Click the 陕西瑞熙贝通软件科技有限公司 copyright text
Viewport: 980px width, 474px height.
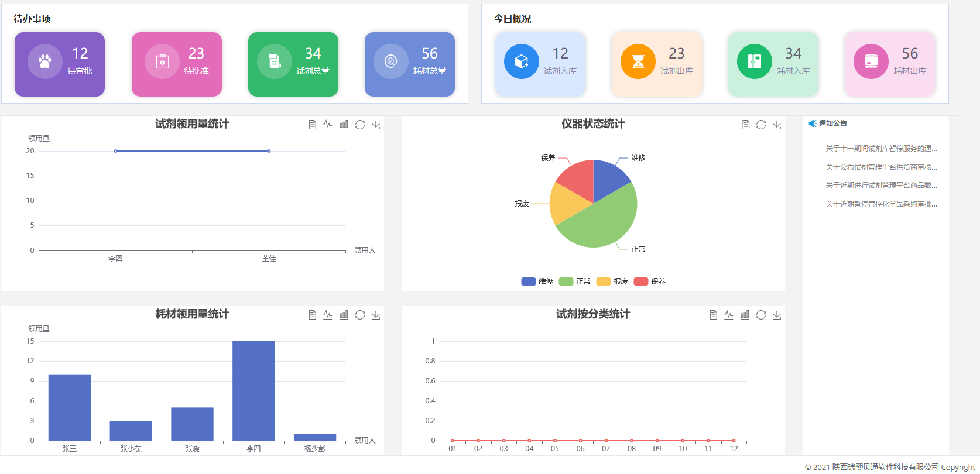coord(885,467)
